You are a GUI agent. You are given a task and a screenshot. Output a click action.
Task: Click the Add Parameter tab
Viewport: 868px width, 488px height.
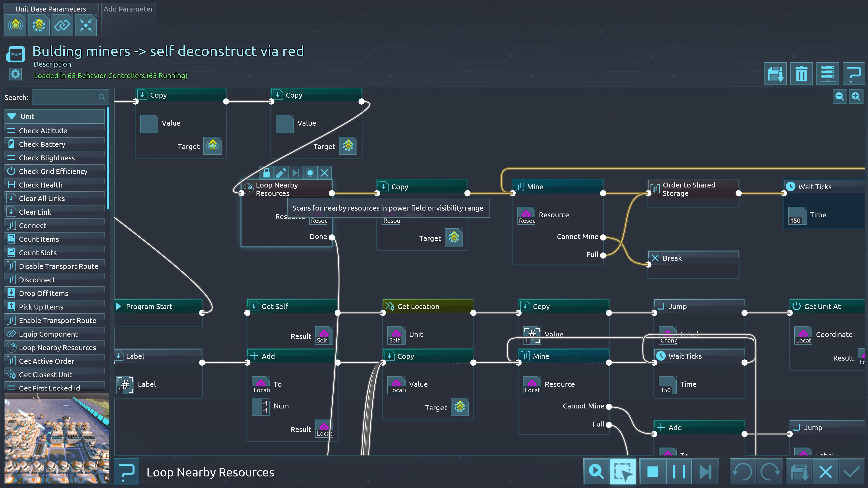(x=128, y=9)
